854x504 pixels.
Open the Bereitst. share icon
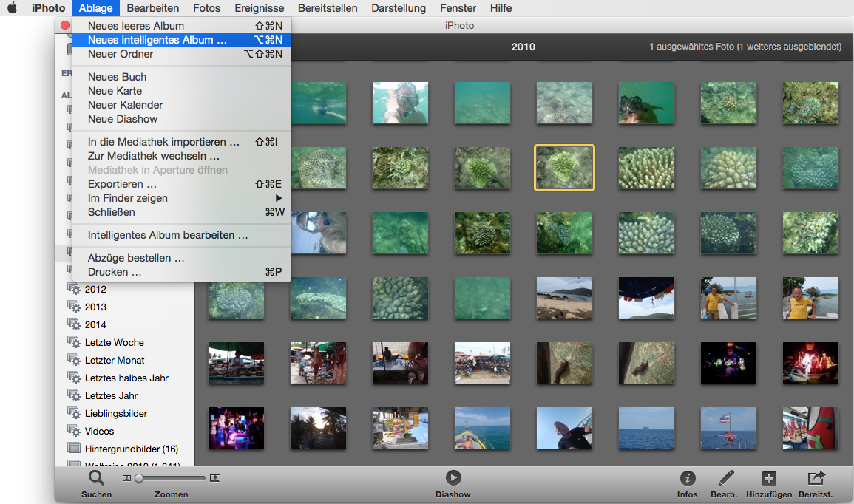pos(816,479)
